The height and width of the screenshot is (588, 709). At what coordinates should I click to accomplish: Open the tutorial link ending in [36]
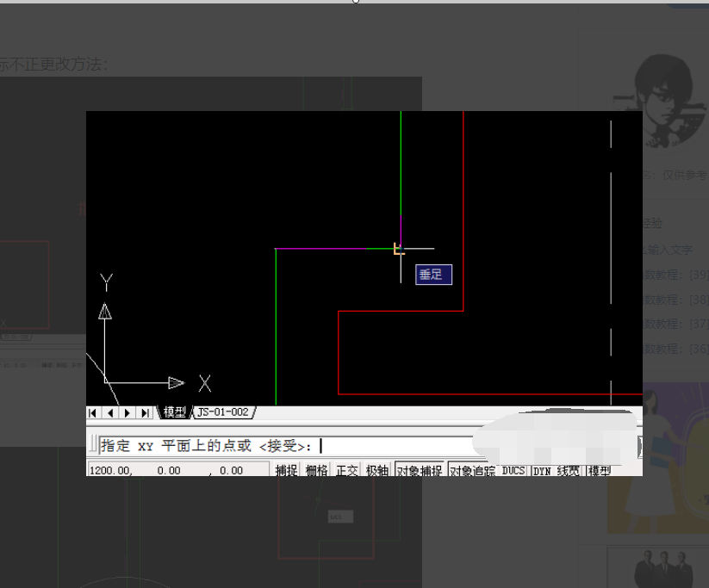click(675, 349)
